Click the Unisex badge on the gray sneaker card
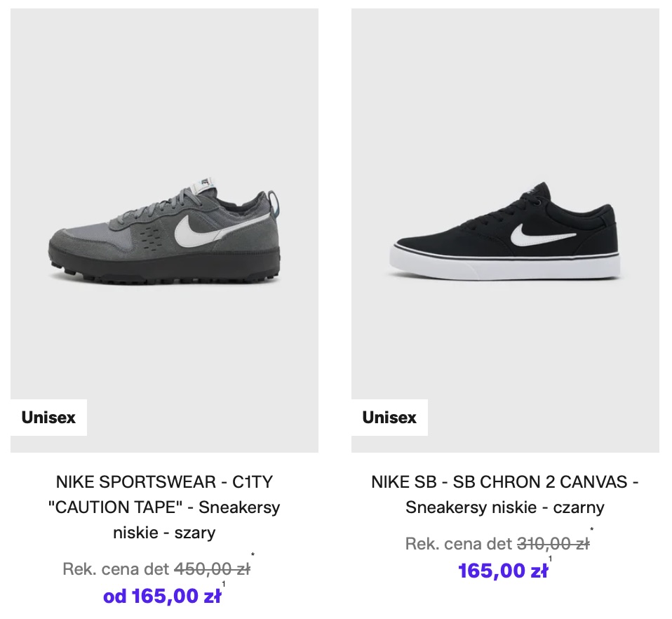The image size is (672, 619). point(48,418)
